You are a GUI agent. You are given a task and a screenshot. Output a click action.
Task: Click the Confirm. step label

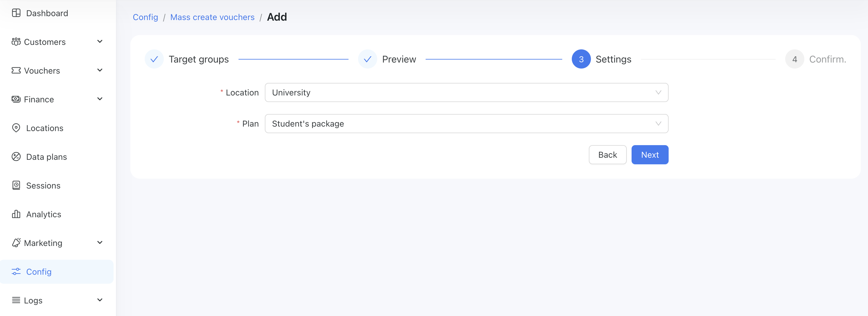pos(828,59)
